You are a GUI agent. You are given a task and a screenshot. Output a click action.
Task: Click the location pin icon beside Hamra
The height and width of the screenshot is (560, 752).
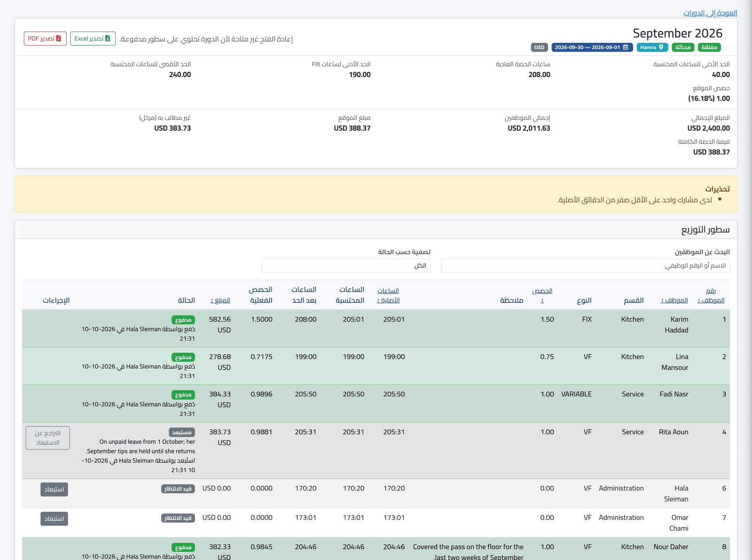coord(661,47)
